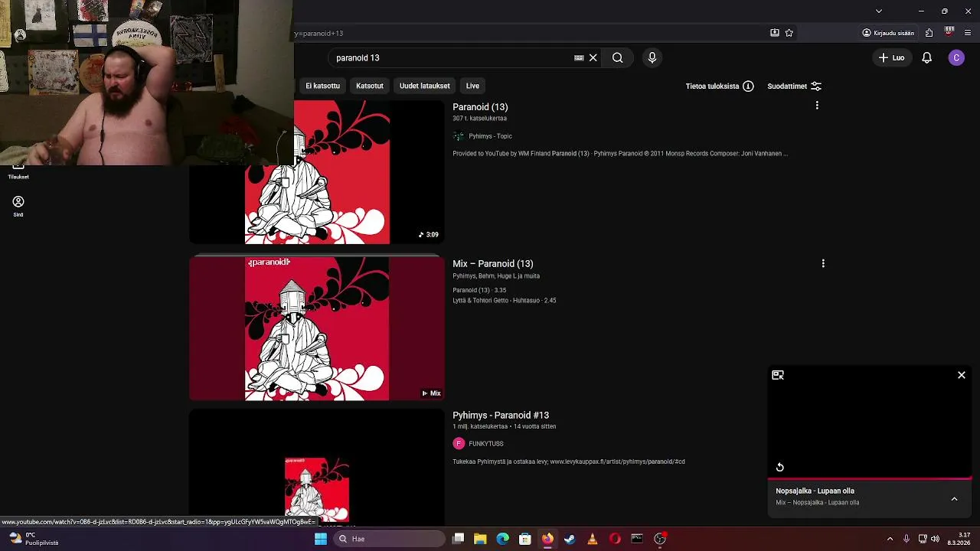Select "Lyttä & Tohtori Getto - Huhtasuo" track

(505, 301)
